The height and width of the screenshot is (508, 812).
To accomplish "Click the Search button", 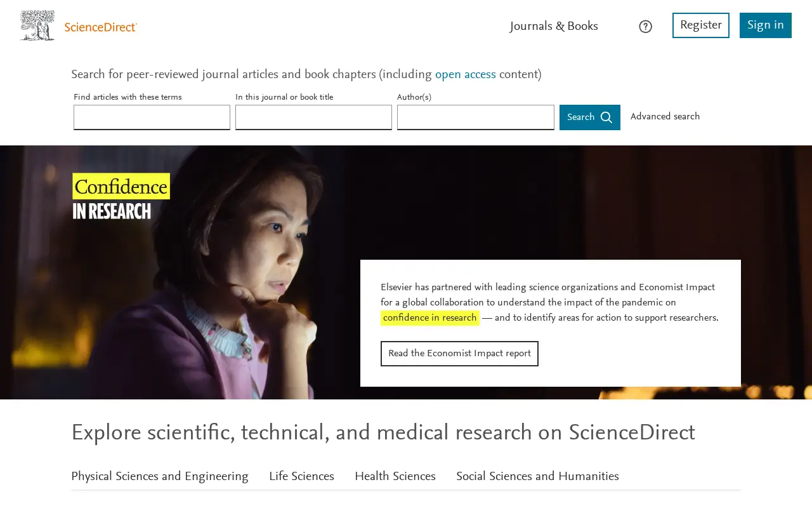I will 590,117.
